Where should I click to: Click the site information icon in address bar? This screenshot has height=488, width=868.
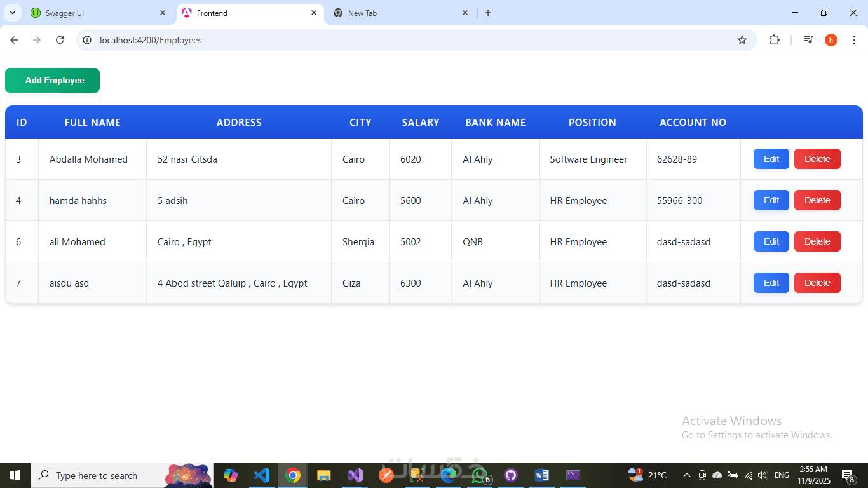88,40
